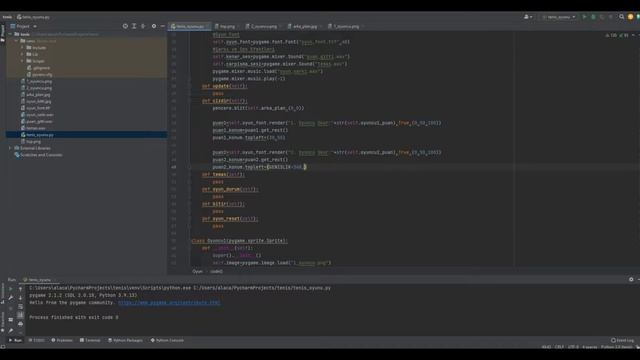Expand External Libraries node
The image size is (640, 360).
(10, 148)
